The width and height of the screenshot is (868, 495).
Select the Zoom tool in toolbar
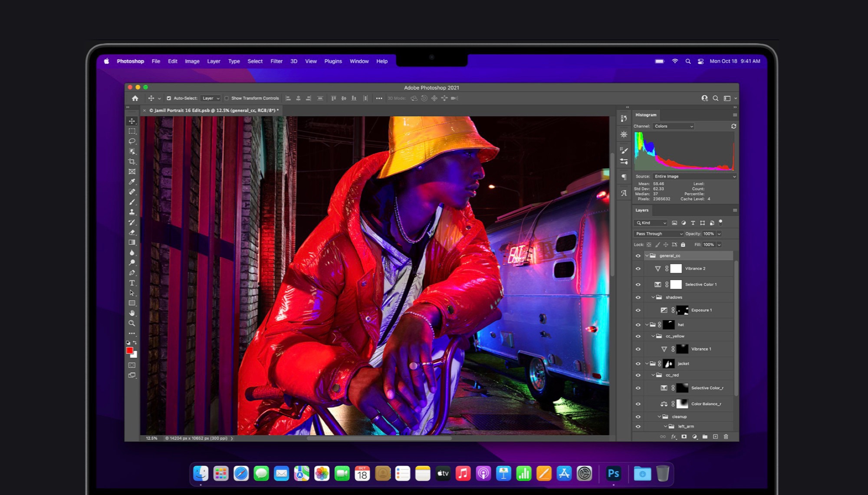[132, 323]
